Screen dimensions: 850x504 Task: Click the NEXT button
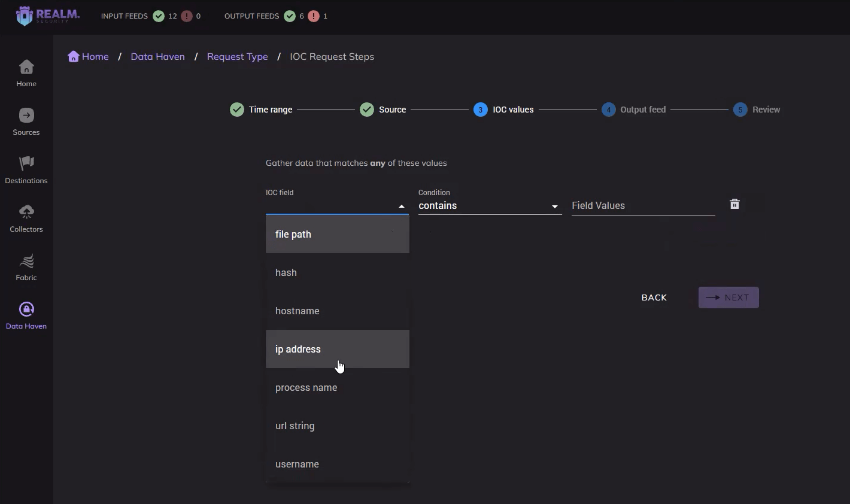tap(728, 297)
